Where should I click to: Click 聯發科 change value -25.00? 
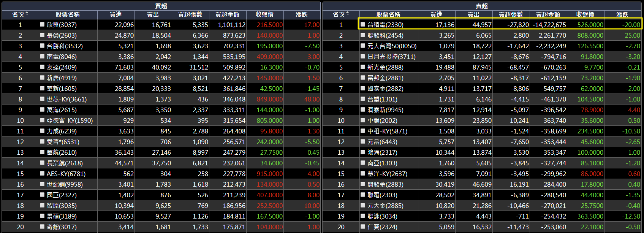click(631, 35)
